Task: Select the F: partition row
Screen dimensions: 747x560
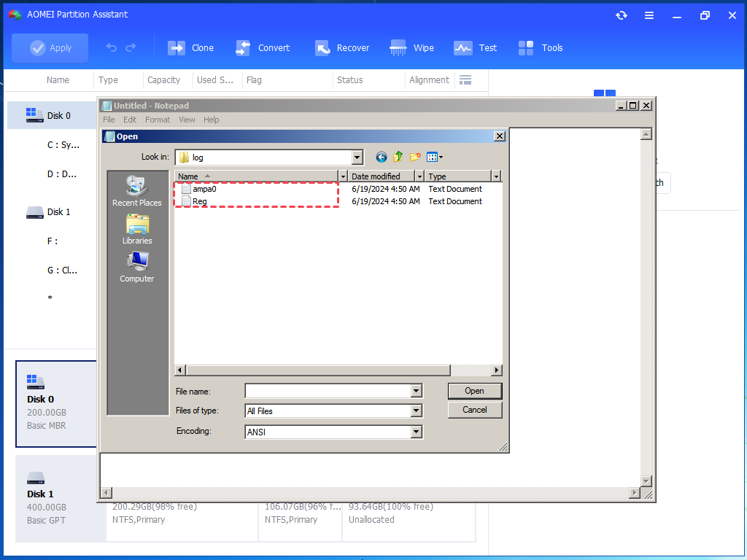Action: [x=52, y=241]
